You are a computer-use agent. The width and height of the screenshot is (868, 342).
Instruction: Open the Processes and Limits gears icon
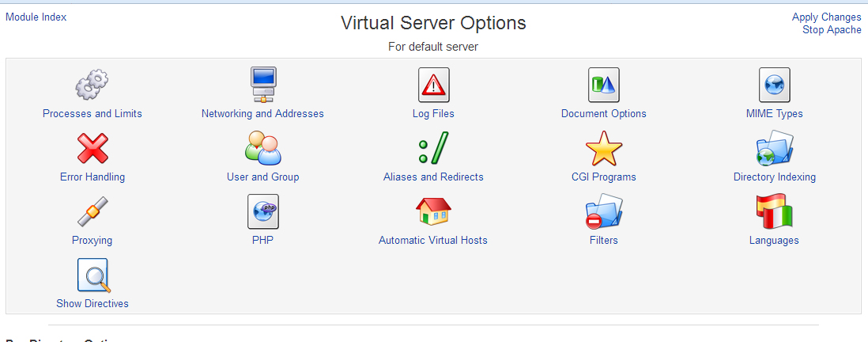point(92,85)
